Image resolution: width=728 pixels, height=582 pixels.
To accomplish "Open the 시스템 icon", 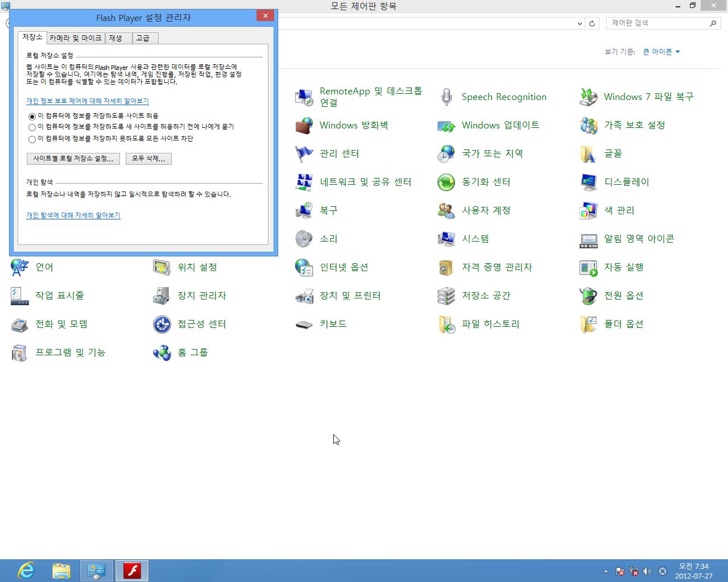I will click(x=446, y=239).
